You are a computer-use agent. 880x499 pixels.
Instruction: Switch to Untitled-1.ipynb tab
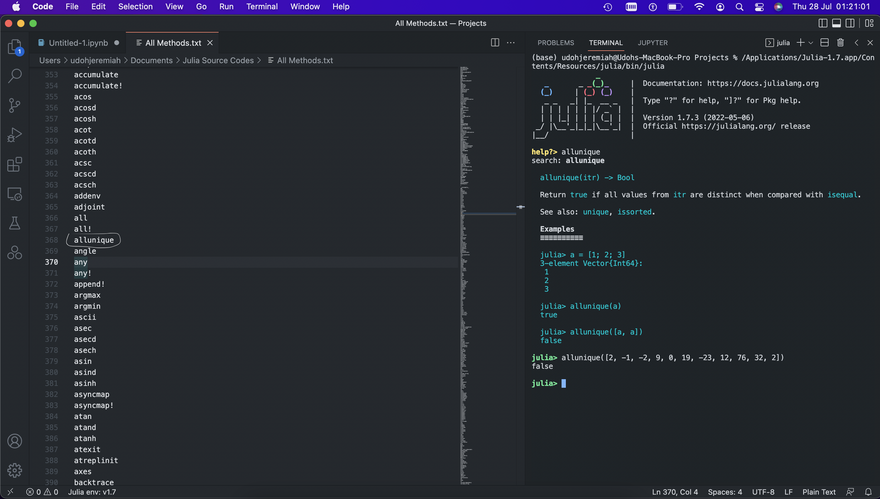click(x=78, y=43)
